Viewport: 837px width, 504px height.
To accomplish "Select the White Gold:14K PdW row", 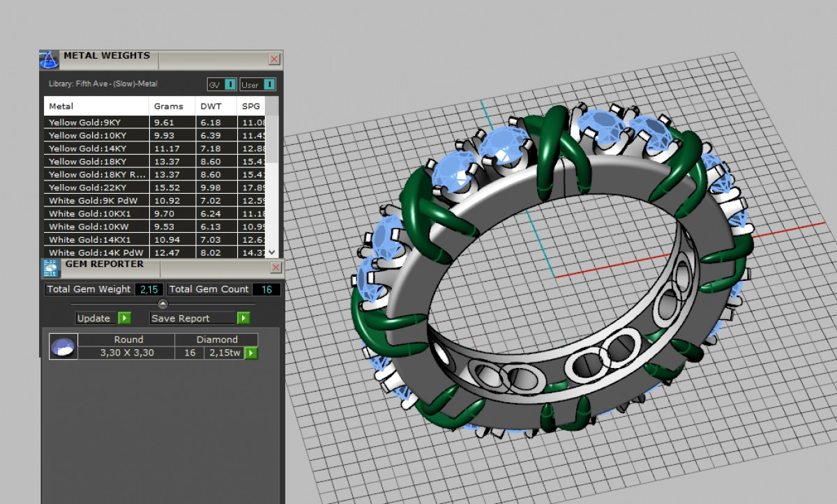I will [96, 252].
